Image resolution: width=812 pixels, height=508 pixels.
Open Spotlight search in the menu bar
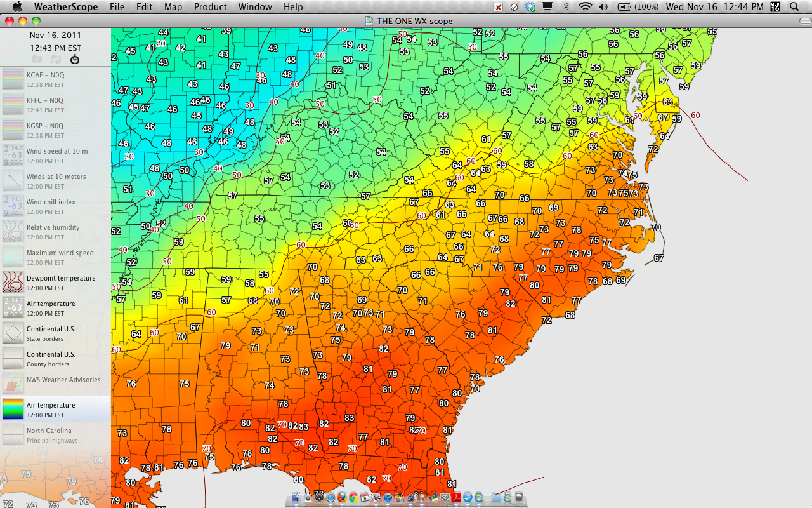794,7
